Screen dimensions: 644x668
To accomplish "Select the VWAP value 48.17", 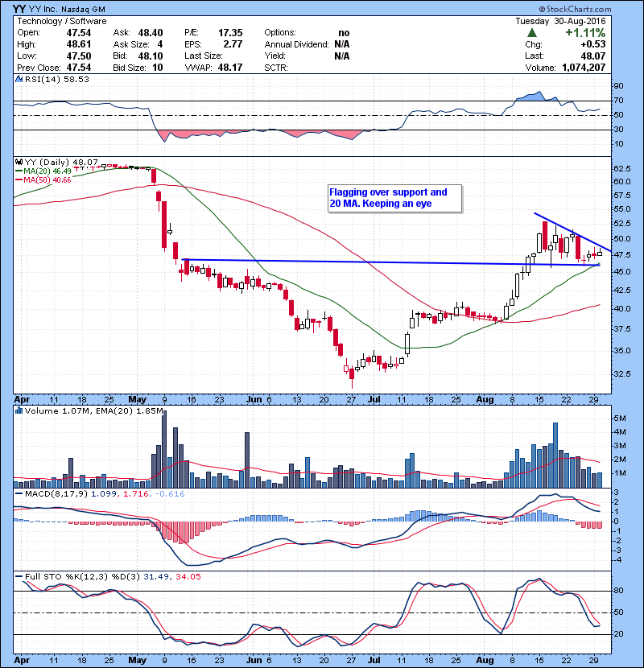I will [x=230, y=68].
